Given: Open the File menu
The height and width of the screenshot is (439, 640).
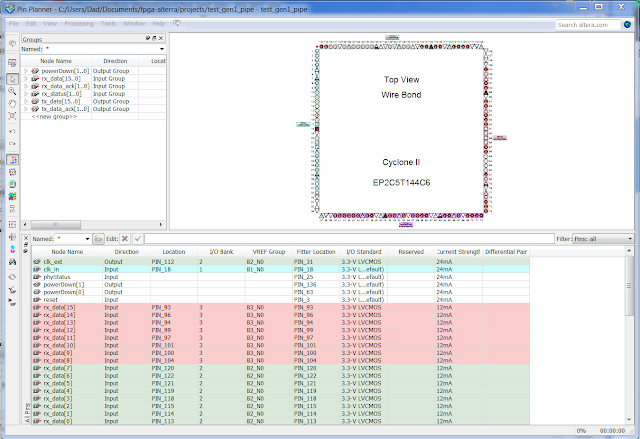Looking at the screenshot, I should tap(13, 24).
